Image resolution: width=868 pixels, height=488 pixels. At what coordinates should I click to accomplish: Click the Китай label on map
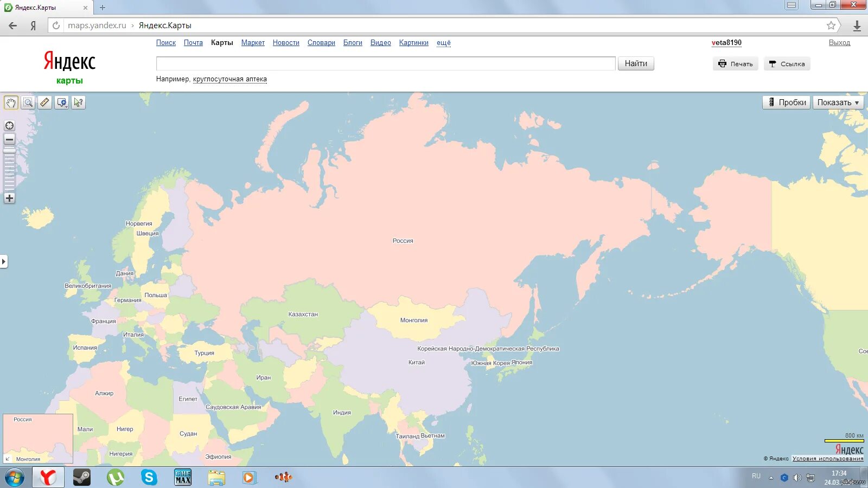click(x=417, y=363)
